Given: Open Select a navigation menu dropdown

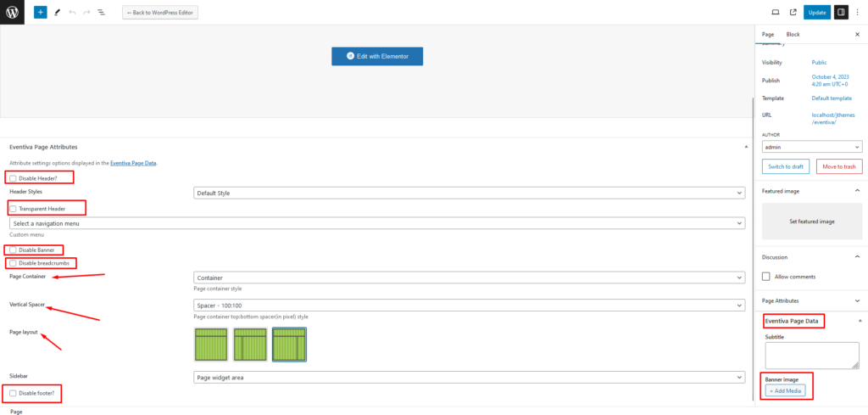Looking at the screenshot, I should point(377,222).
